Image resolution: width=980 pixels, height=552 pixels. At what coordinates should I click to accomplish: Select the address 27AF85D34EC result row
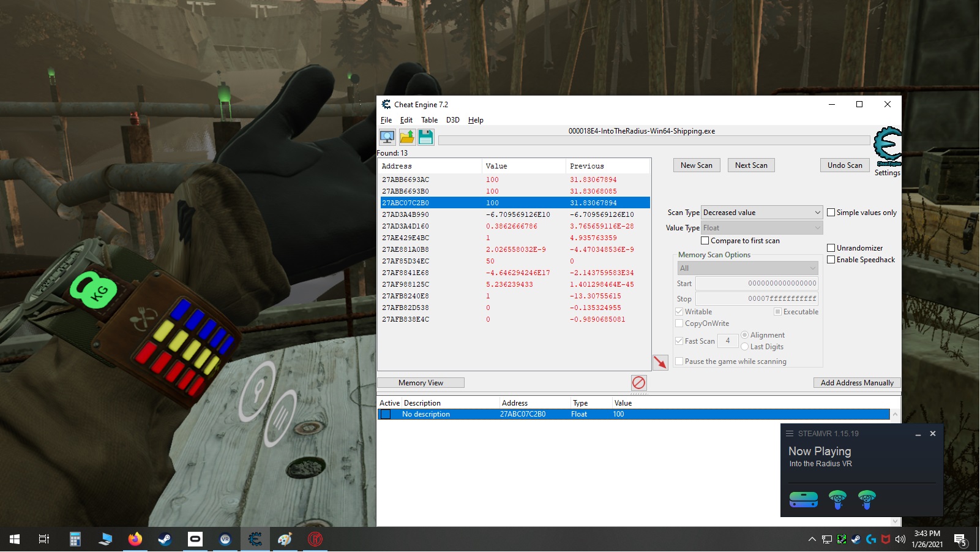(406, 261)
